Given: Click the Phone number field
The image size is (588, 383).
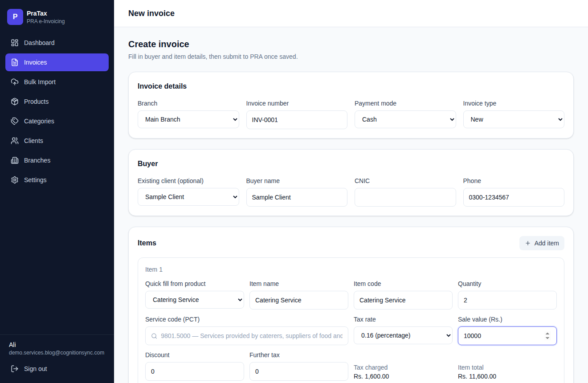Looking at the screenshot, I should click(x=514, y=197).
